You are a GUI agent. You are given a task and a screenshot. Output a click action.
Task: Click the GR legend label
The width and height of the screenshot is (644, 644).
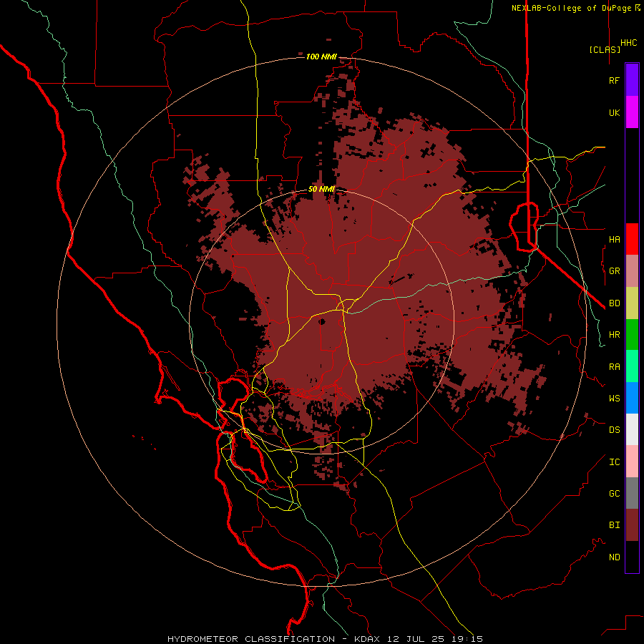pyautogui.click(x=614, y=271)
